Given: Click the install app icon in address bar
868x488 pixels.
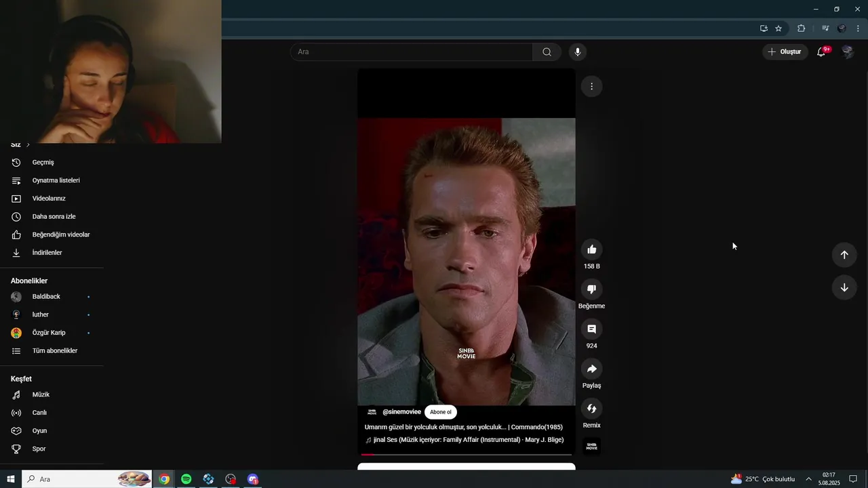Looking at the screenshot, I should [764, 28].
